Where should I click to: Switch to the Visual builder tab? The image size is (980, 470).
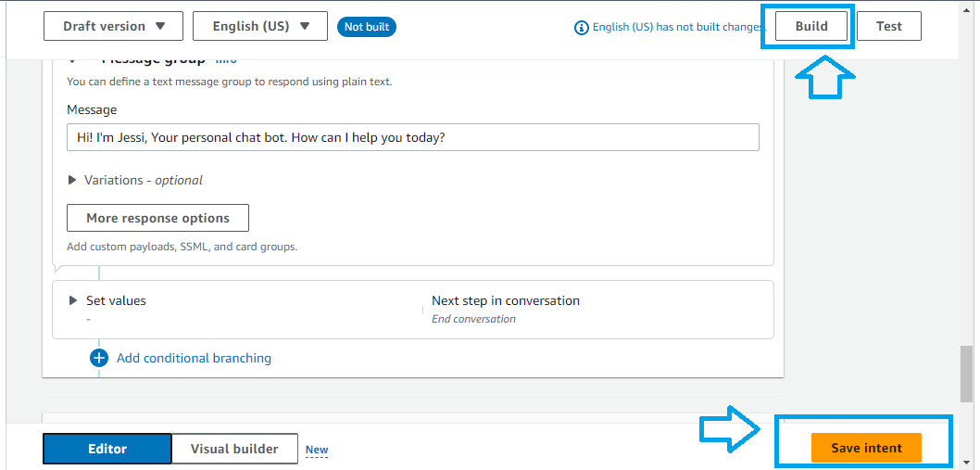tap(234, 449)
